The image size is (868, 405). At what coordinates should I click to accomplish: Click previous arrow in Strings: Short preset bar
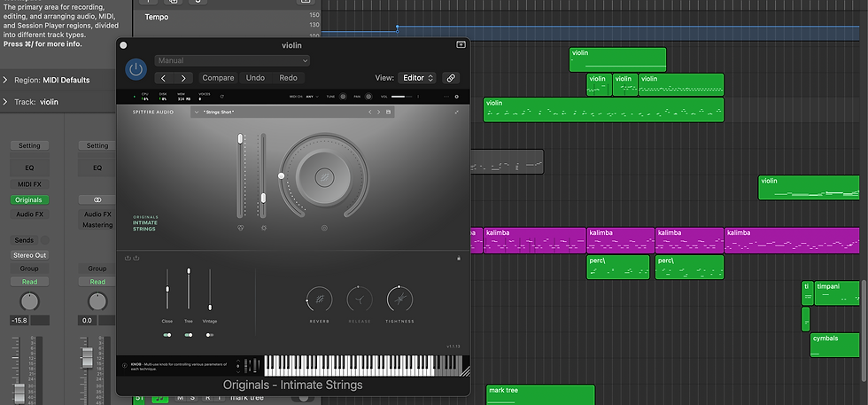pos(370,112)
